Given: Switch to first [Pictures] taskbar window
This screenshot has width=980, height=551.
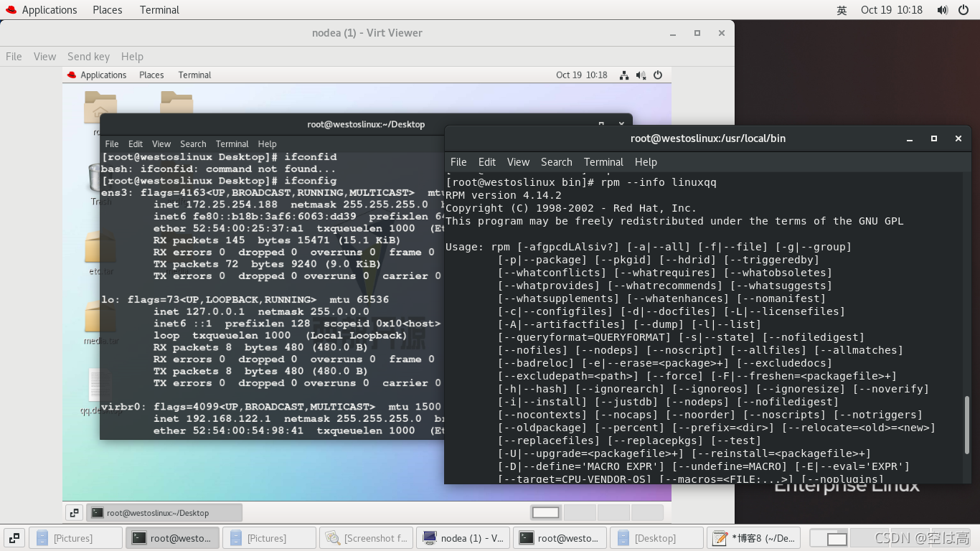Looking at the screenshot, I should pyautogui.click(x=75, y=538).
